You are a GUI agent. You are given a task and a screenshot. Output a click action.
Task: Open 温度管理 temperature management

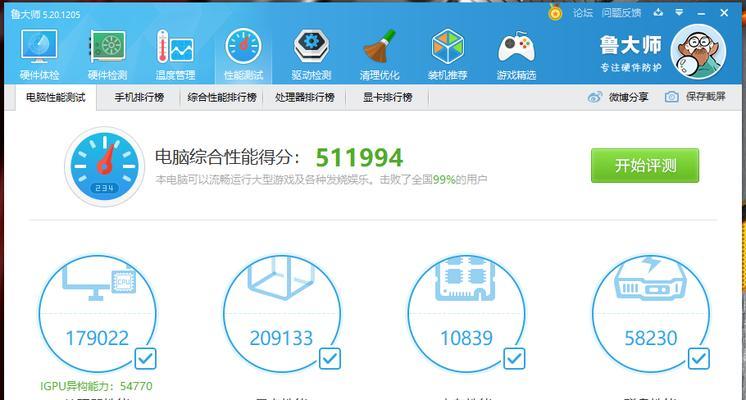(x=175, y=54)
